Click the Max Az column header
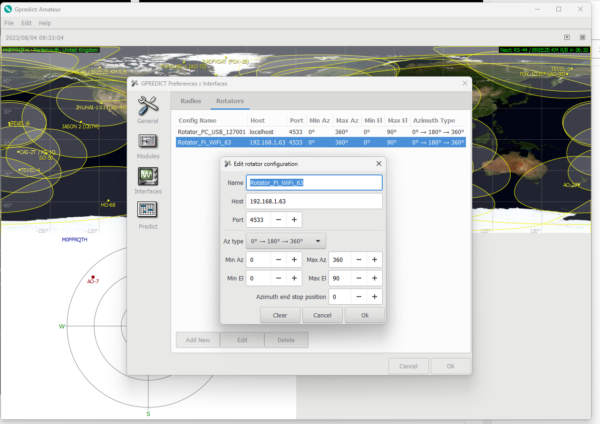Screen dimensions: 600x424 pyautogui.click(x=347, y=121)
